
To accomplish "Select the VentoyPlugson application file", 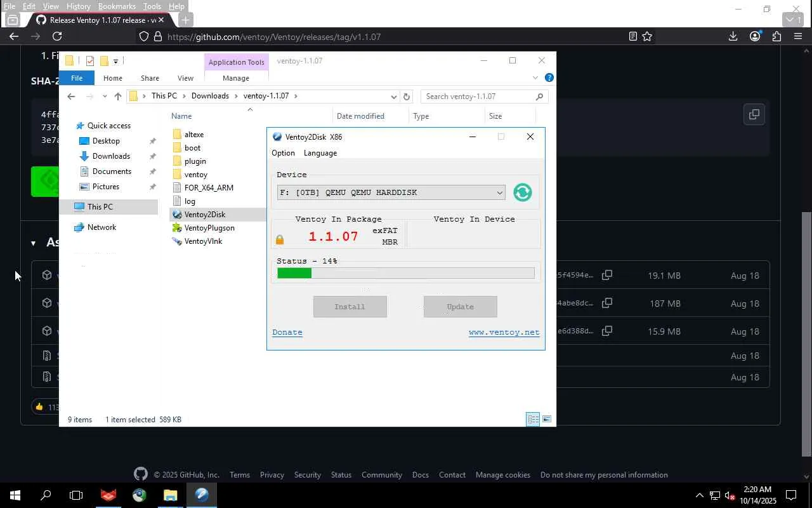I will click(209, 228).
